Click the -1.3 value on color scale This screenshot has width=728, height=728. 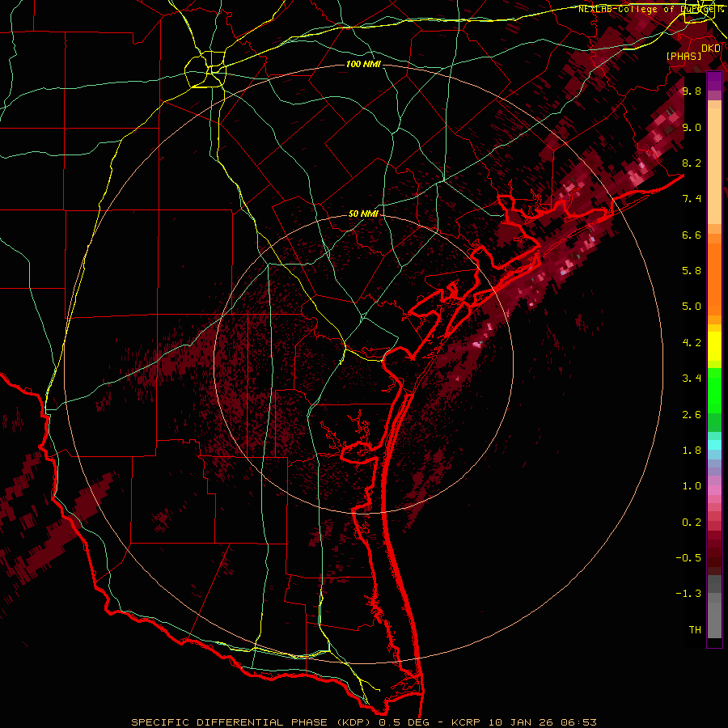pos(688,594)
